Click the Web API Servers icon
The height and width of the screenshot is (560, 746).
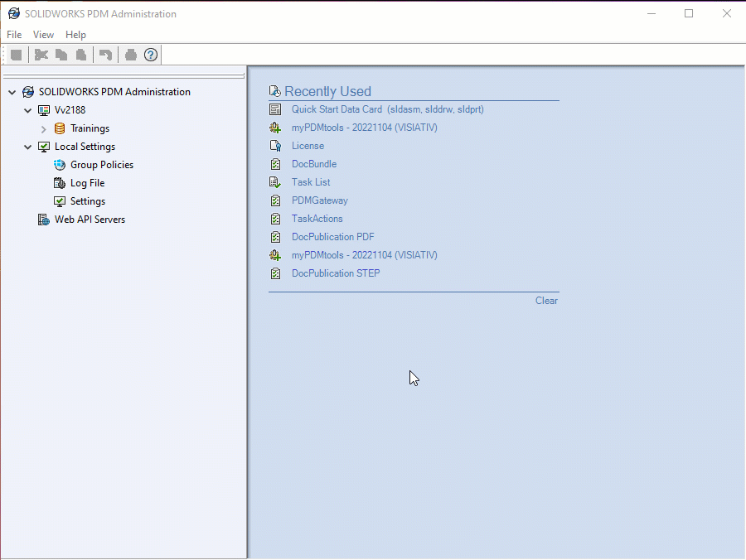[x=44, y=220]
